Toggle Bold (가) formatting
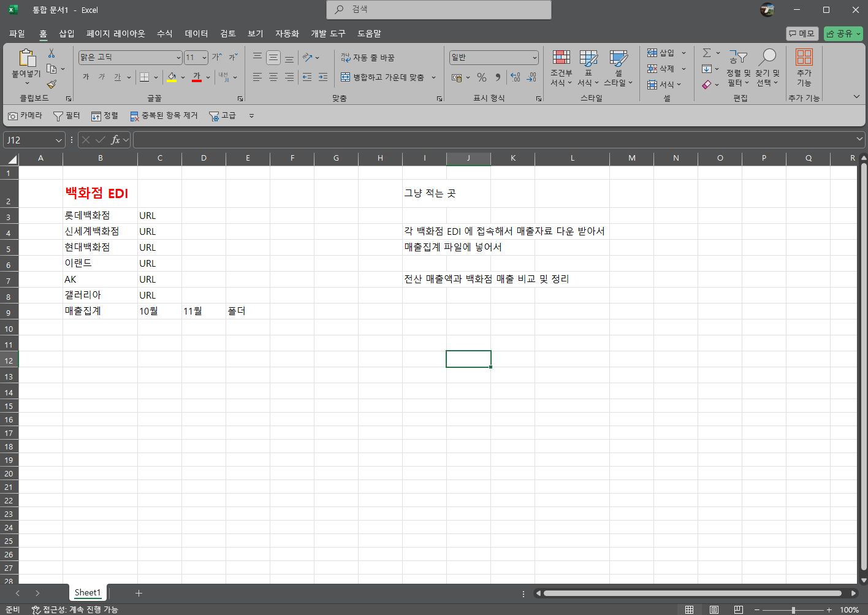 click(86, 77)
